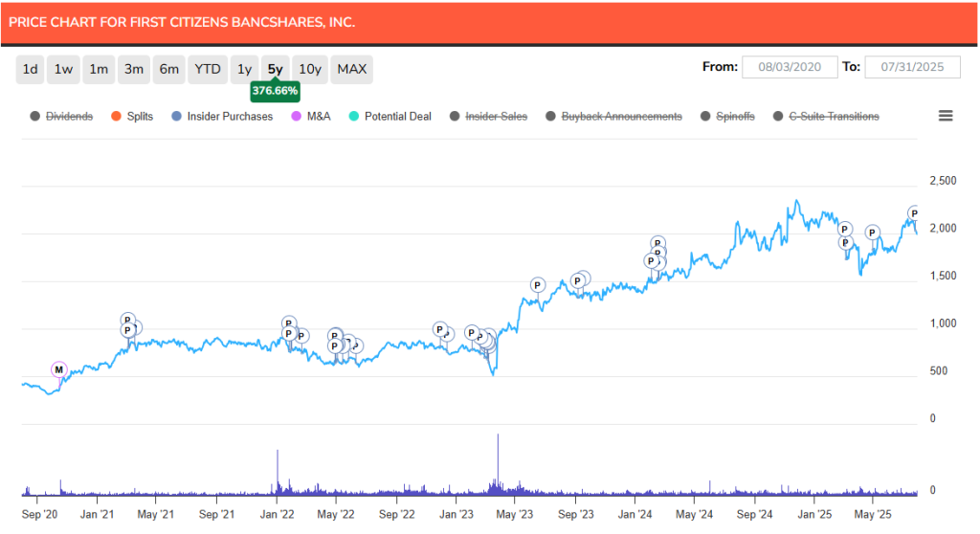Show the Spinoffs legend series

tap(726, 116)
